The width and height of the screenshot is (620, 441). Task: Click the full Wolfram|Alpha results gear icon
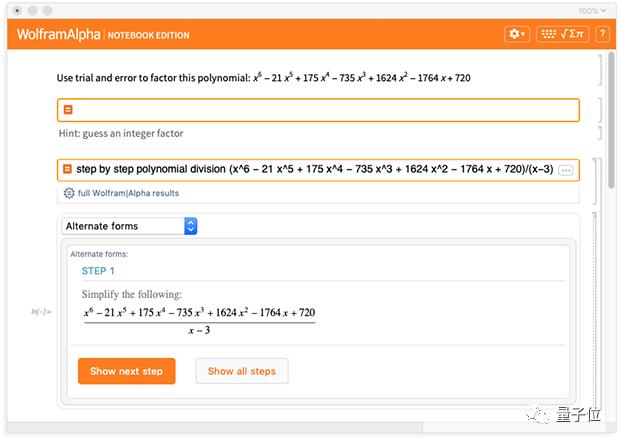(x=69, y=193)
